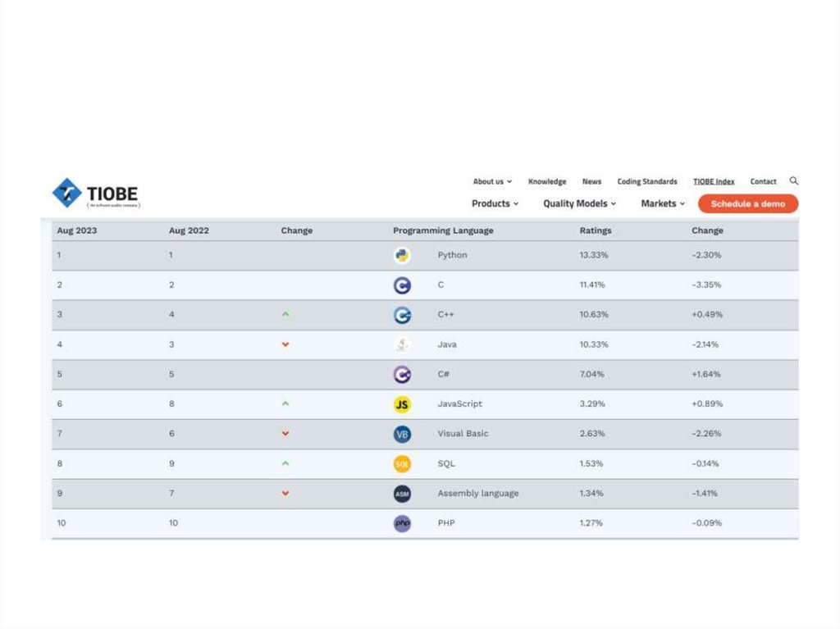Click the Assembly language ASM icon
Screen dimensions: 840x629
tap(402, 494)
